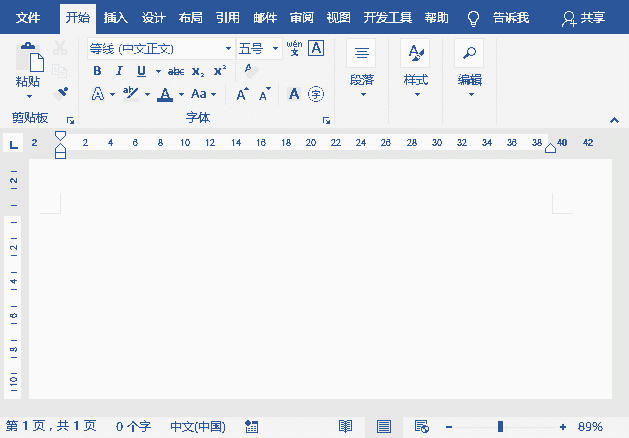Open the font size dropdown

pyautogui.click(x=276, y=48)
